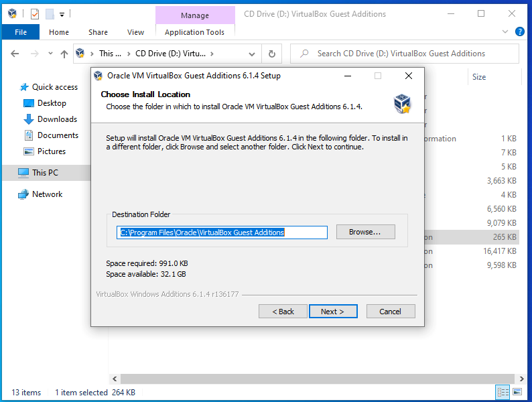Screen dimensions: 532x402
Task: Switch to Details view in status bar
Action: 503,393
